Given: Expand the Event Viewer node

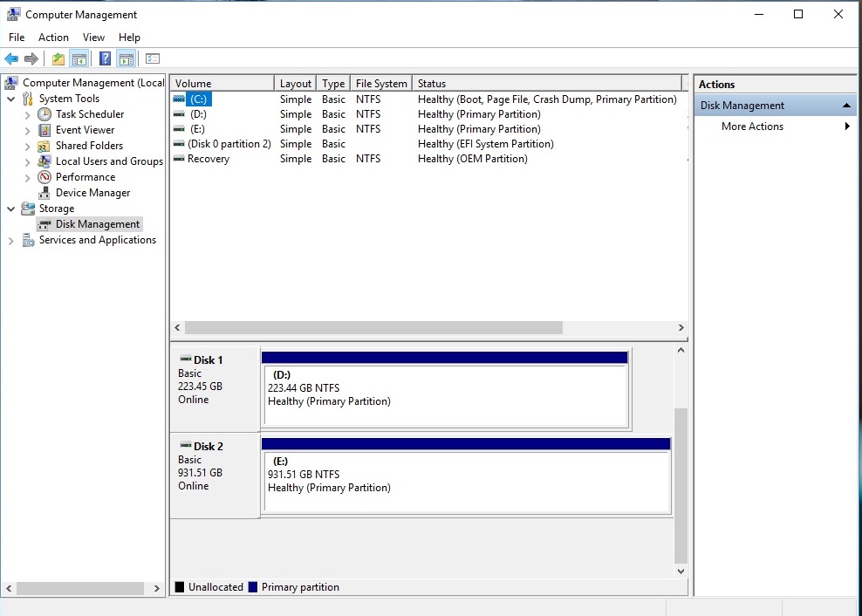Looking at the screenshot, I should 28,130.
